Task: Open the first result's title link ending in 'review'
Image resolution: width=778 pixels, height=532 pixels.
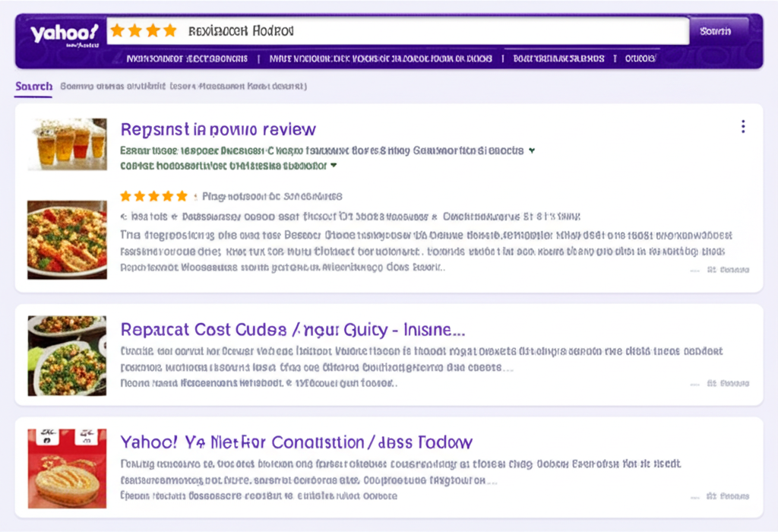Action: coord(218,129)
